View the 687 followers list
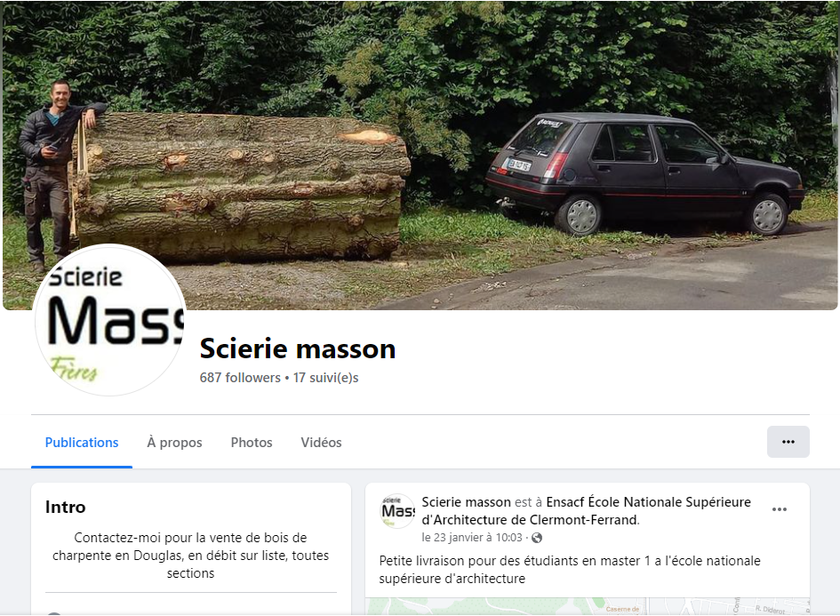 tap(240, 378)
